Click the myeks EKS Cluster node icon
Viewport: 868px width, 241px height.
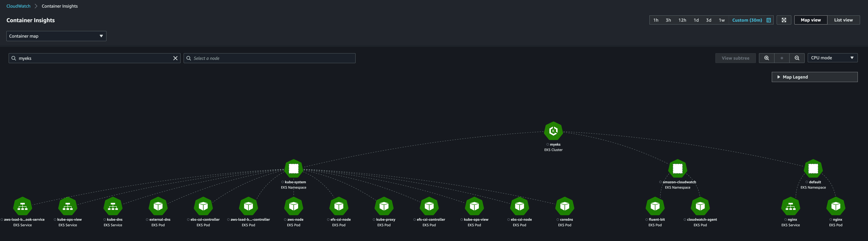point(553,131)
